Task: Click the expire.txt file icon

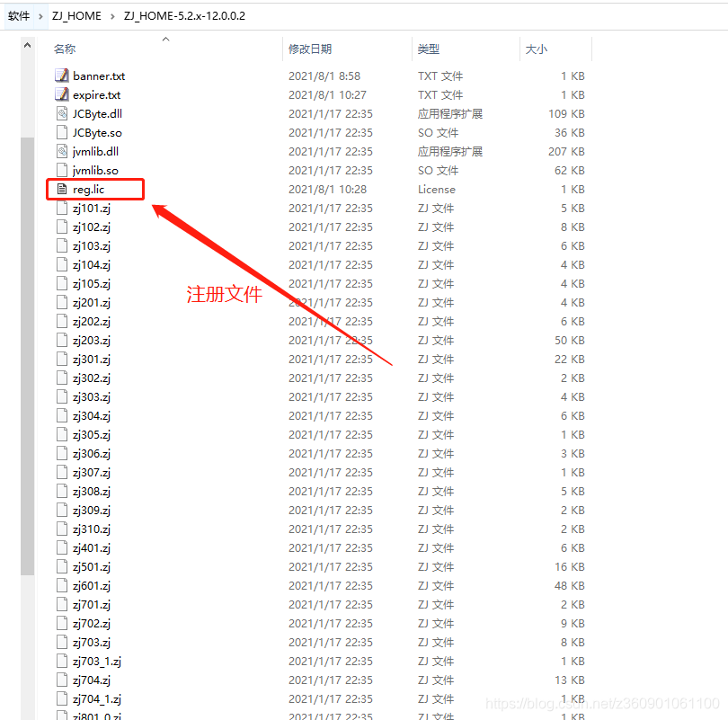Action: [62, 94]
